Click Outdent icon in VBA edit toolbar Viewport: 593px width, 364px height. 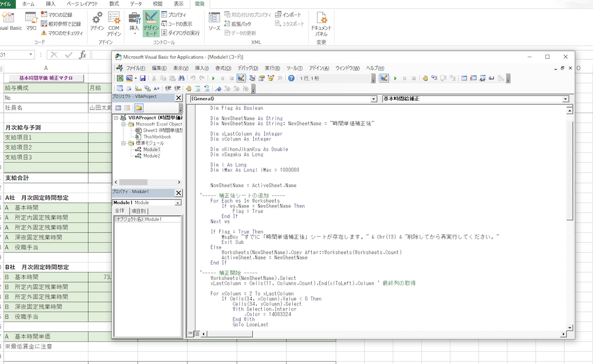pos(177,88)
